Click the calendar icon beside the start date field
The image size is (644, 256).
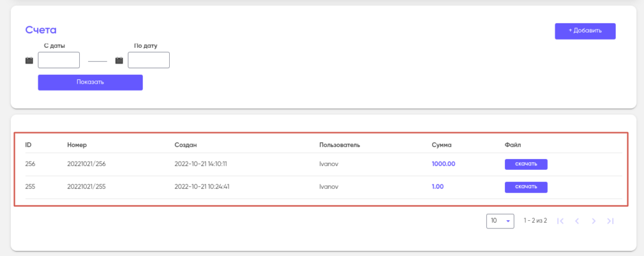click(29, 60)
